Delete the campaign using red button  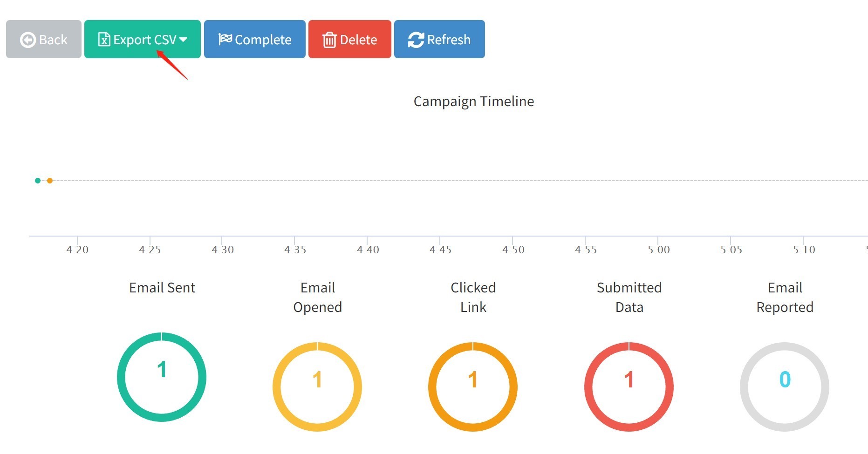[350, 39]
